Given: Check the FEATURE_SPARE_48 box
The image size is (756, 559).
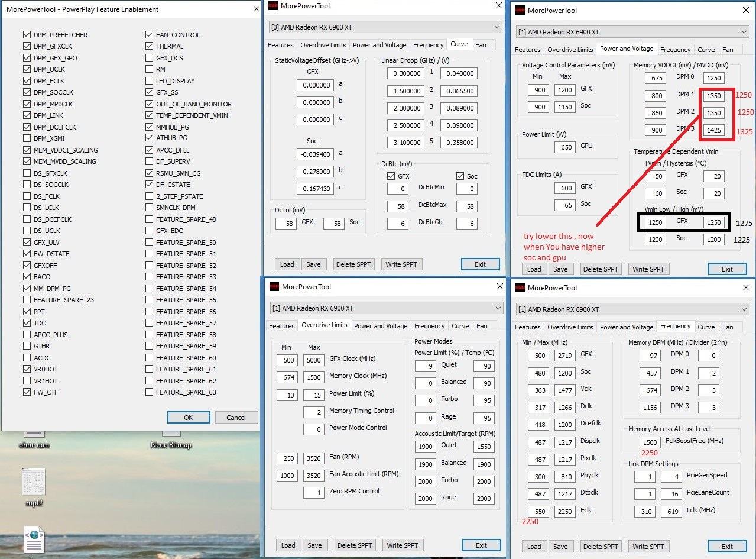Looking at the screenshot, I should (149, 219).
